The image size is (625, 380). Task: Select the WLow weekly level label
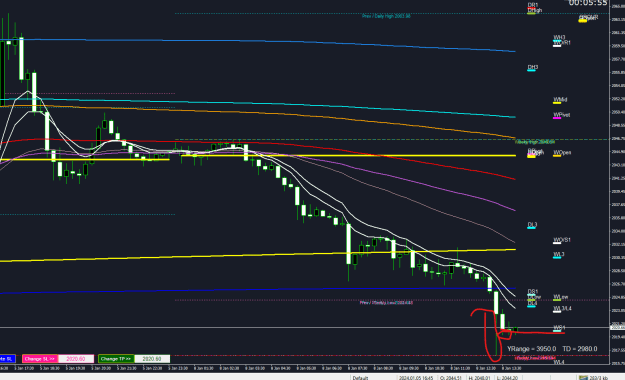point(560,297)
